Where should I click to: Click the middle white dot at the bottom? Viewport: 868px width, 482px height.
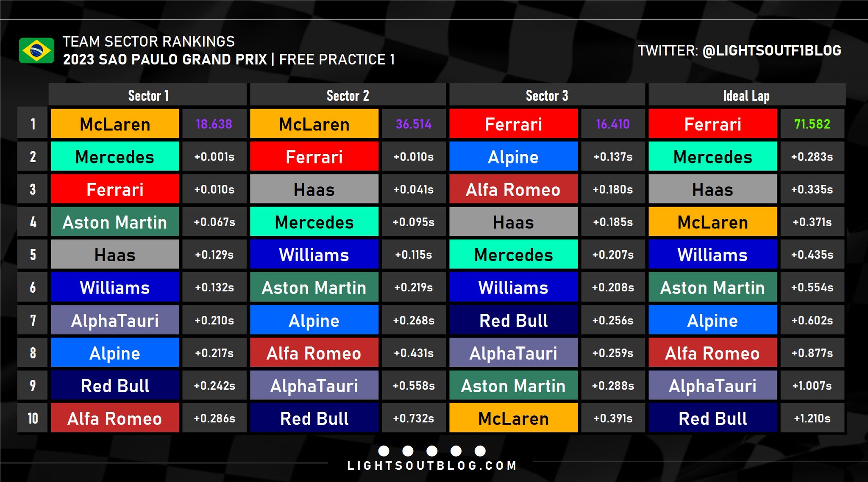tap(432, 451)
